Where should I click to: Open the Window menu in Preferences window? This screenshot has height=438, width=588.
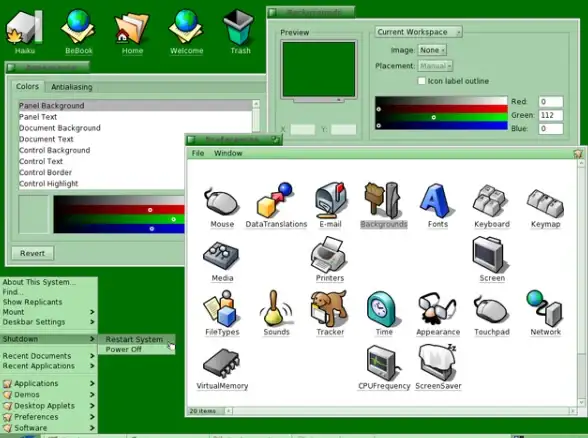pos(228,153)
